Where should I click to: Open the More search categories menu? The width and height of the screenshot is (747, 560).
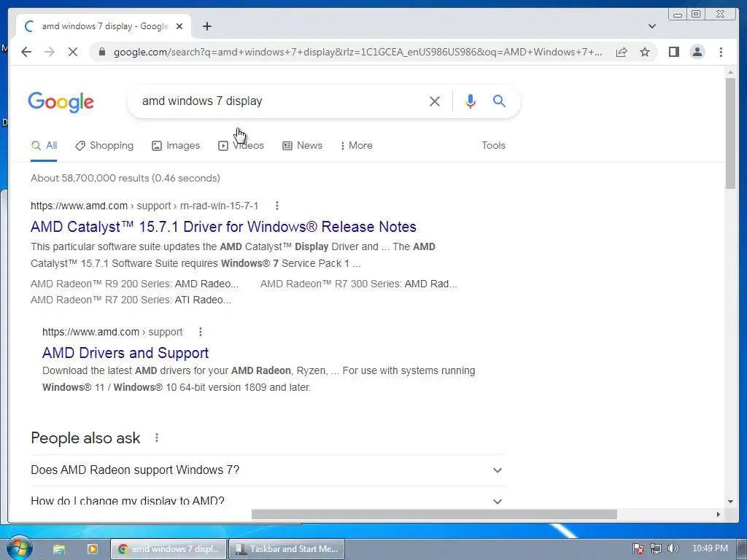[x=356, y=146]
